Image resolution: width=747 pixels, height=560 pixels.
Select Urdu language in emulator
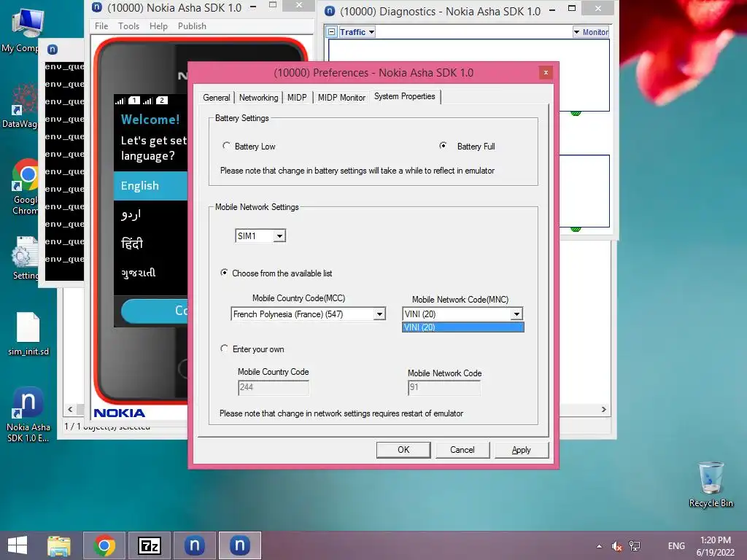(150, 214)
